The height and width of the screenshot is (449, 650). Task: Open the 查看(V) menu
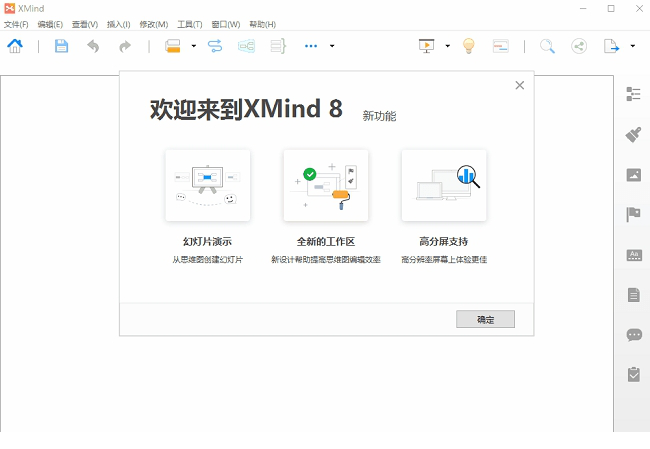point(85,24)
